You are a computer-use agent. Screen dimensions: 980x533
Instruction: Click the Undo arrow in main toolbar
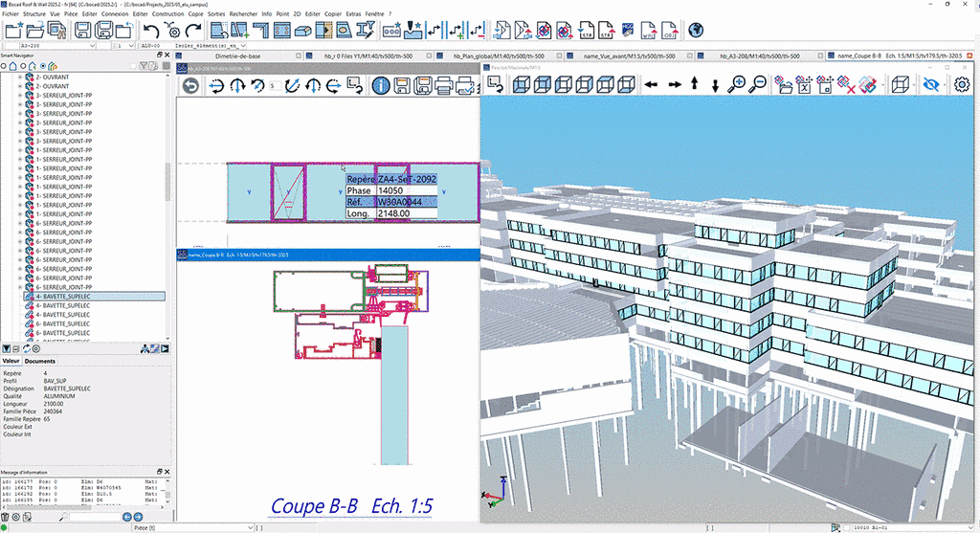pyautogui.click(x=151, y=32)
